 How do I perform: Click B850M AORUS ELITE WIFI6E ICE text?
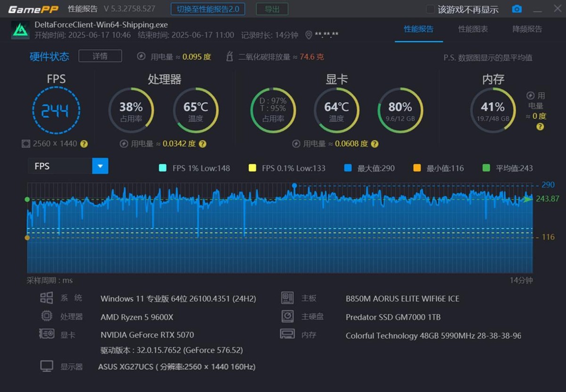tap(402, 299)
